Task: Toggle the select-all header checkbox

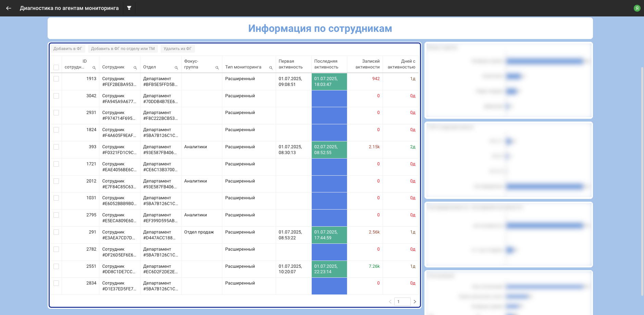Action: point(56,67)
